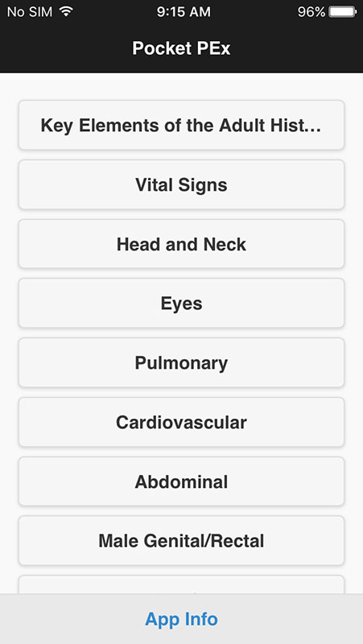Screen dimensions: 363x644
Task: Tap the 9:15 AM clock
Action: pos(184,12)
